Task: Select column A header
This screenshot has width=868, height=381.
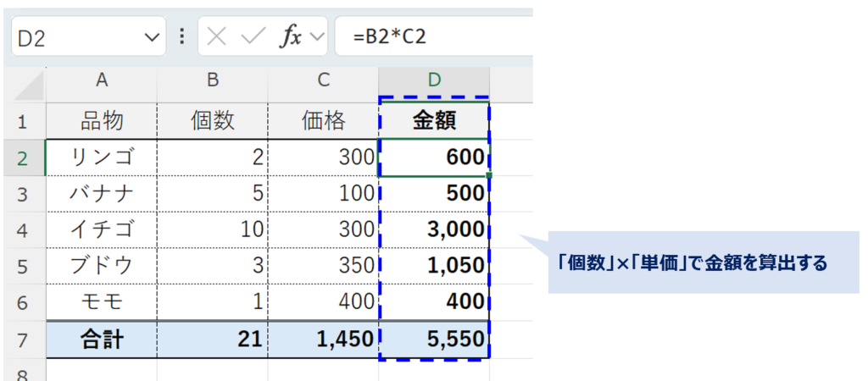Action: [102, 86]
